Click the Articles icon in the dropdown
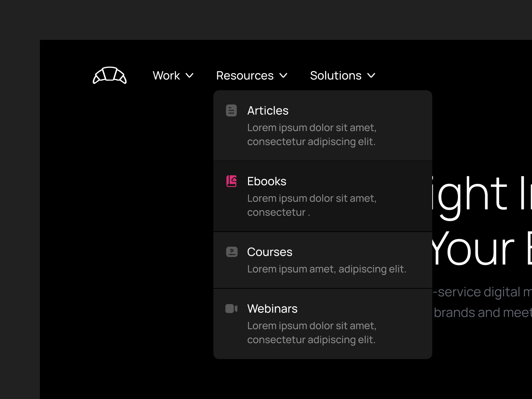Viewport: 532px width, 399px height. pyautogui.click(x=231, y=110)
